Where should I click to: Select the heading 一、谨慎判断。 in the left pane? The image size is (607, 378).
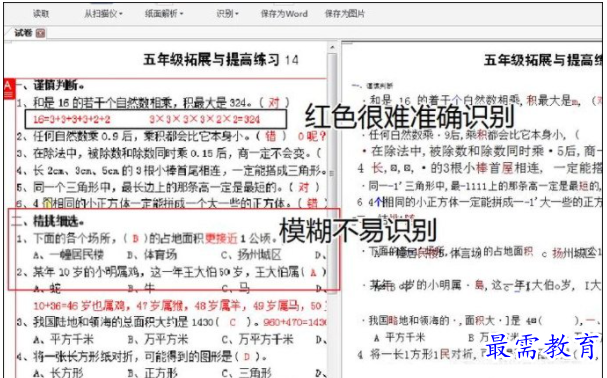coord(50,85)
